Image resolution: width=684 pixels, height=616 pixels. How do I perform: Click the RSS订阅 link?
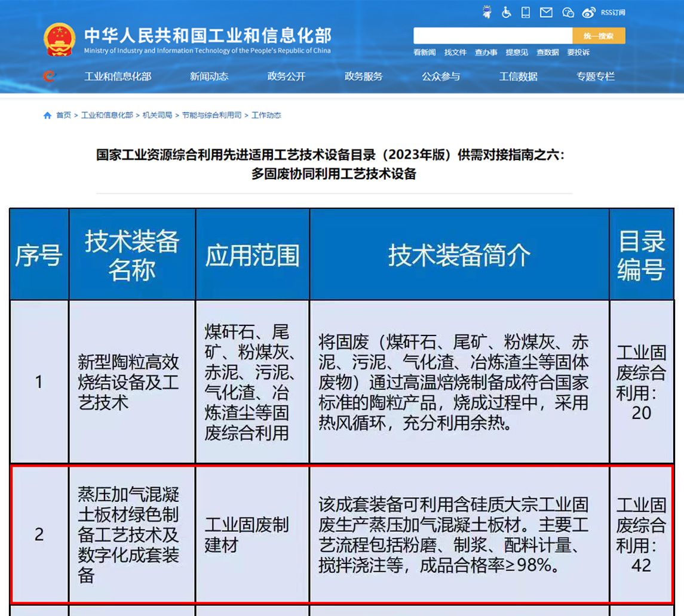613,12
